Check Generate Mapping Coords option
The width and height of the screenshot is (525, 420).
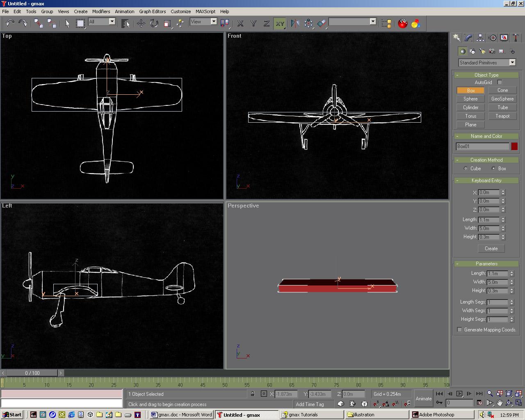pos(459,330)
